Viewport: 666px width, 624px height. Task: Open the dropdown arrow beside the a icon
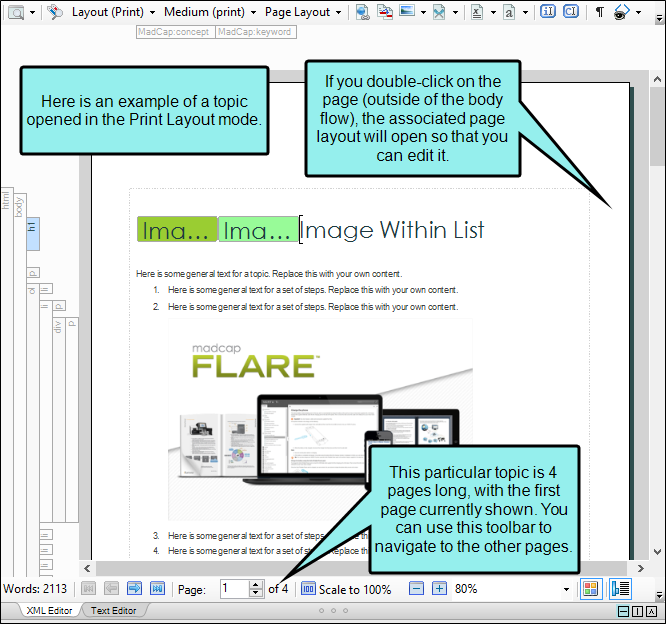525,13
